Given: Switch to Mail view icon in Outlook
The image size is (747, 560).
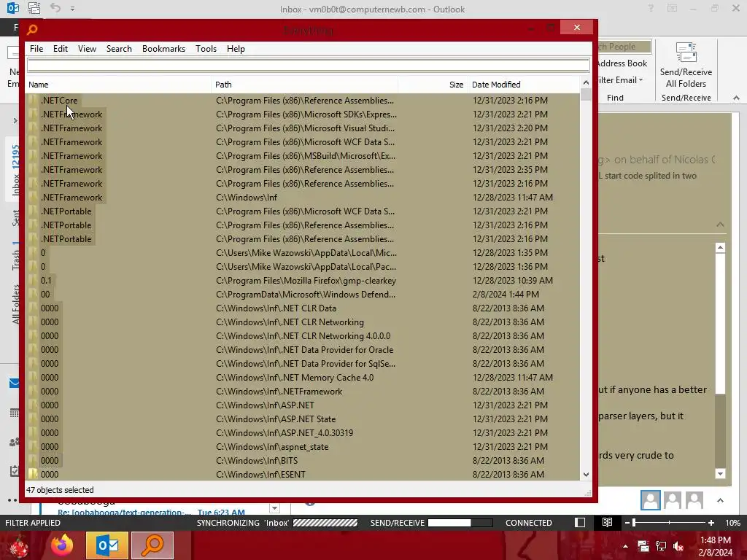Looking at the screenshot, I should click(15, 384).
